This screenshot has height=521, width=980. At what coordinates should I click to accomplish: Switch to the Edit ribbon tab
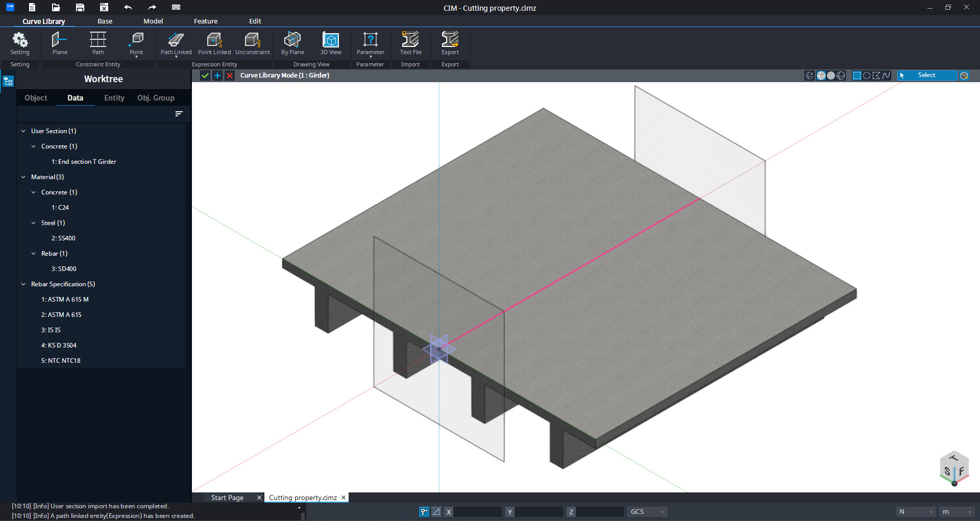255,21
